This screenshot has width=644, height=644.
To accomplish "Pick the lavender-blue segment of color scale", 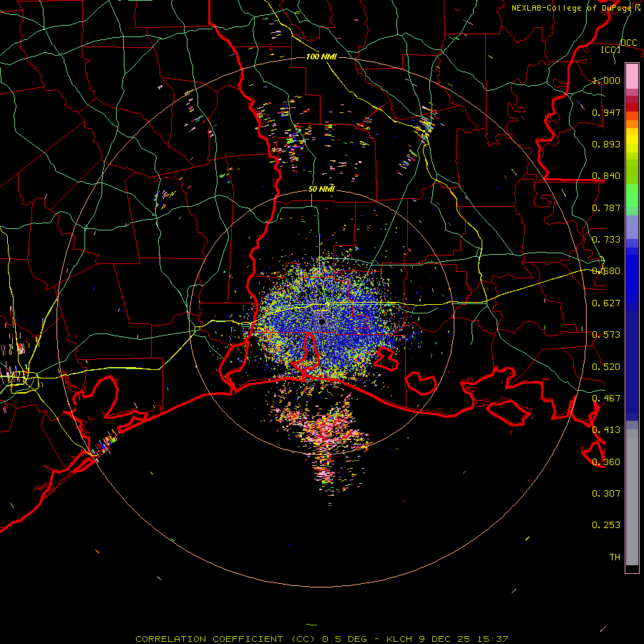I will (x=632, y=227).
